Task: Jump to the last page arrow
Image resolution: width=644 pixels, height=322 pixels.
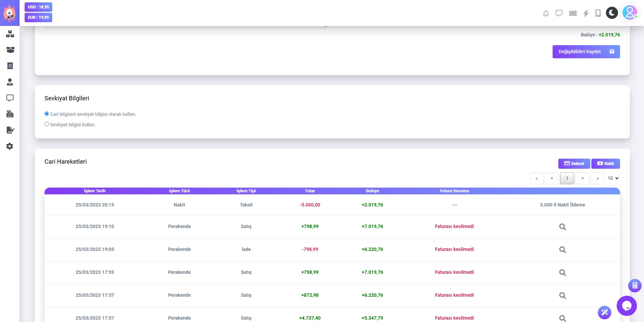Action: point(597,178)
